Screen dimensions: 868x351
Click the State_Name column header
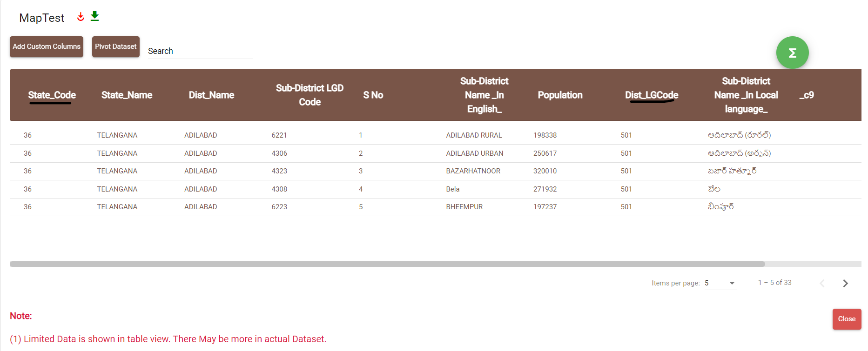pos(127,95)
